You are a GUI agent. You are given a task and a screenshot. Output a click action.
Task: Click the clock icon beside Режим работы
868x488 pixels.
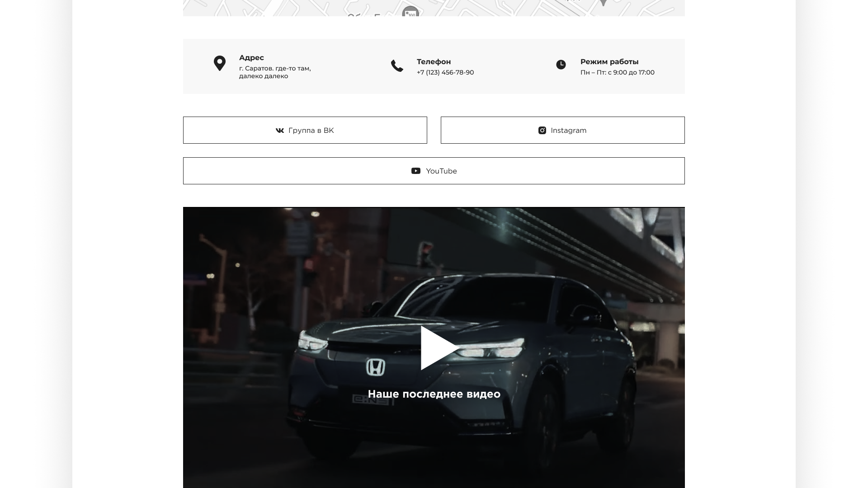coord(561,65)
